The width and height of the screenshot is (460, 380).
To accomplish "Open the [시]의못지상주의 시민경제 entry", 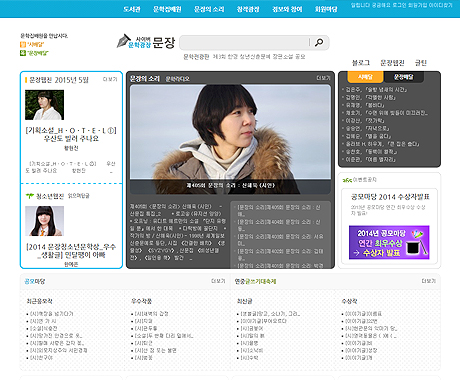I will [59, 350].
